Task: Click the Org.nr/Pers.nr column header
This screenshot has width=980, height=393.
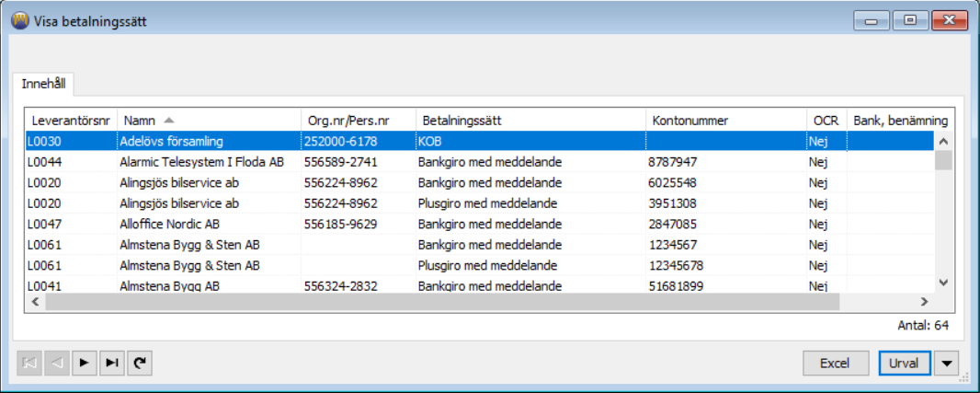Action: tap(359, 120)
